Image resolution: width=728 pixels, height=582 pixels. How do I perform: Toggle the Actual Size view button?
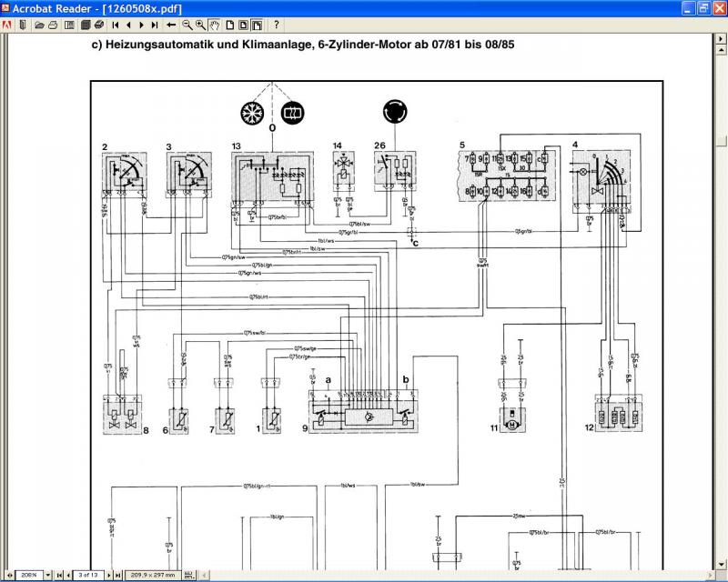click(229, 25)
